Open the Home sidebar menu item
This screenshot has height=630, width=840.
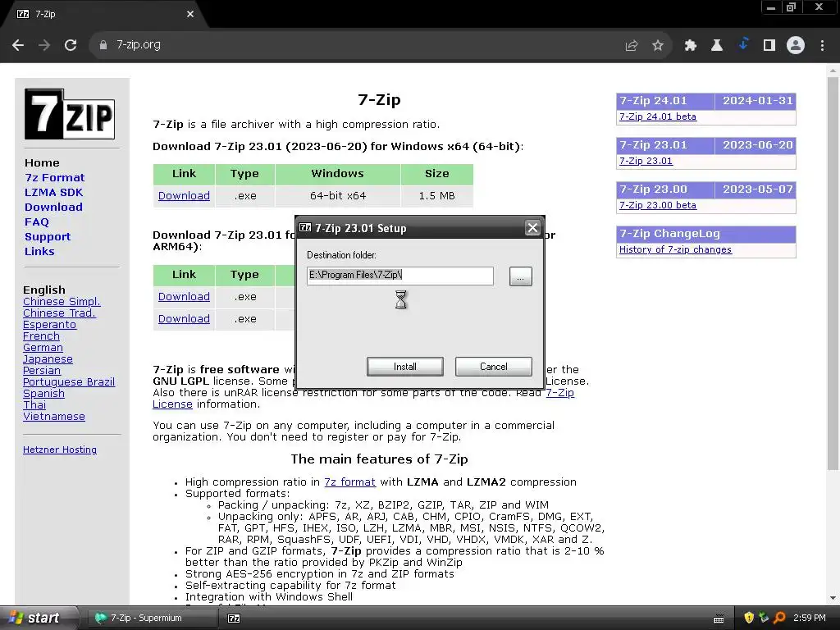(x=42, y=163)
